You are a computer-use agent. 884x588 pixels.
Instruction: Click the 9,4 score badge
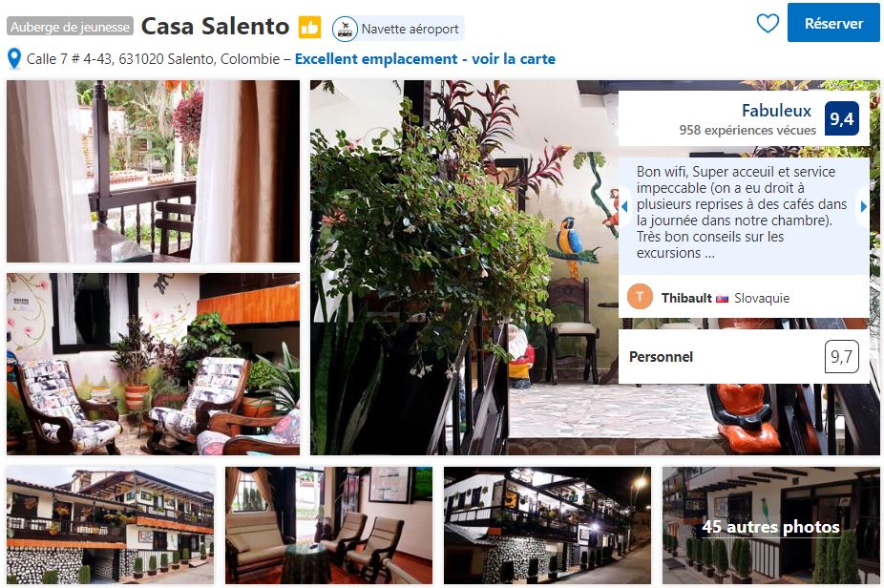click(x=842, y=118)
